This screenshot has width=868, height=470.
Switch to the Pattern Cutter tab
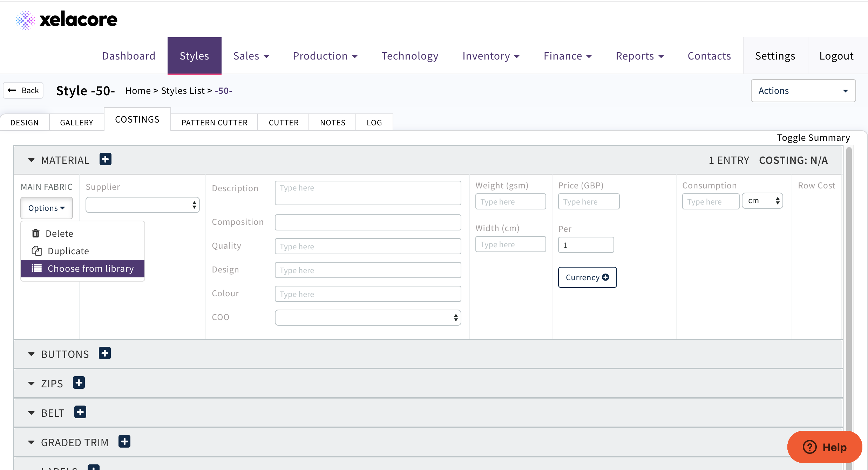214,123
